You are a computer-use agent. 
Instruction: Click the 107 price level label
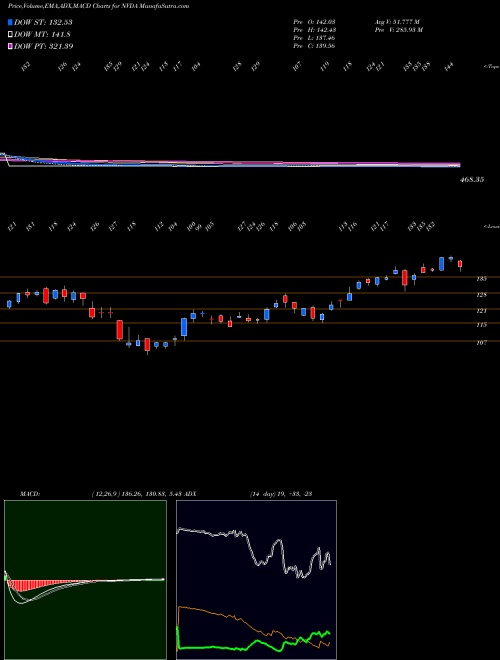point(481,343)
